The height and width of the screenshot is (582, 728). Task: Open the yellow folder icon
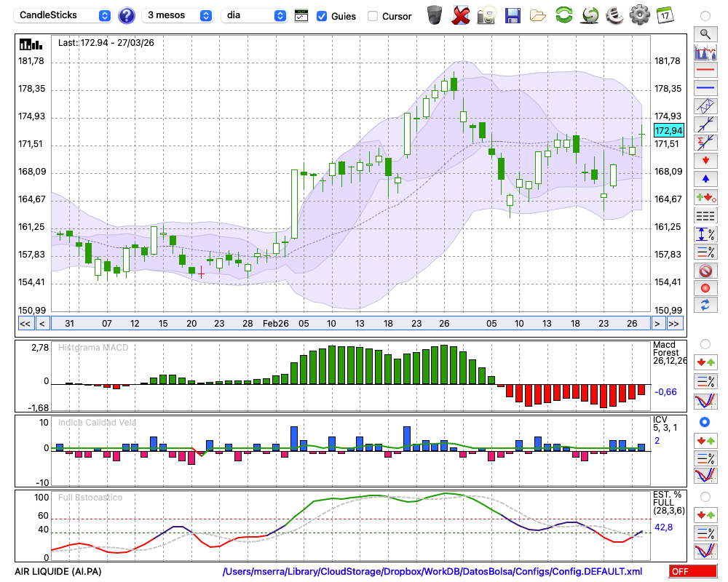[538, 15]
